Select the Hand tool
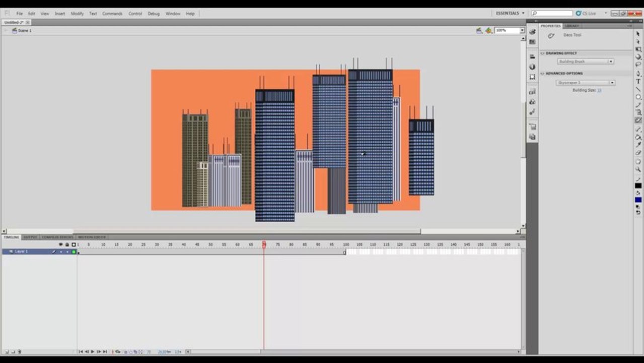This screenshot has width=644, height=363. 638,160
